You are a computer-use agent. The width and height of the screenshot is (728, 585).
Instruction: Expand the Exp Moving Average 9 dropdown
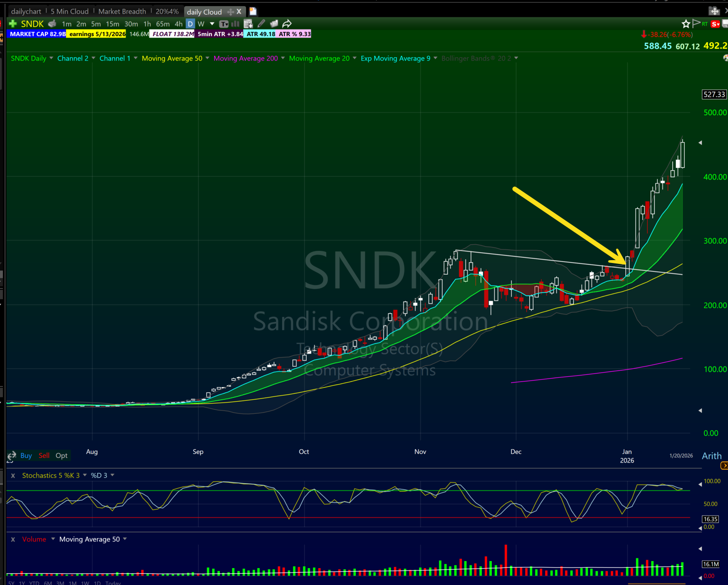pyautogui.click(x=435, y=58)
